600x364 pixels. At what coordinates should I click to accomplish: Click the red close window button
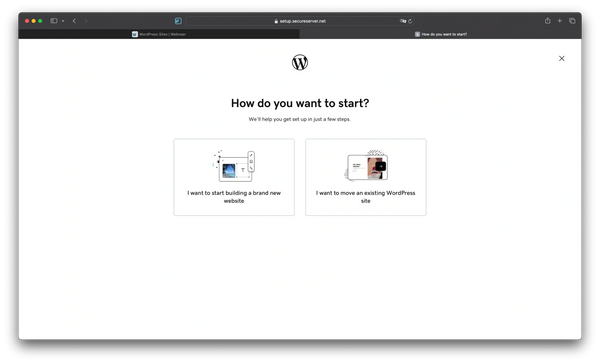pos(27,21)
